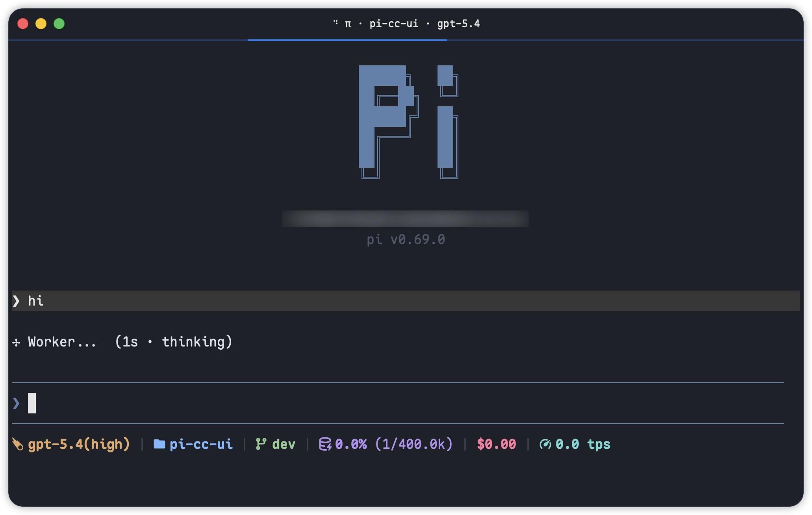Click the hi user message row
The image size is (812, 515).
pos(406,301)
